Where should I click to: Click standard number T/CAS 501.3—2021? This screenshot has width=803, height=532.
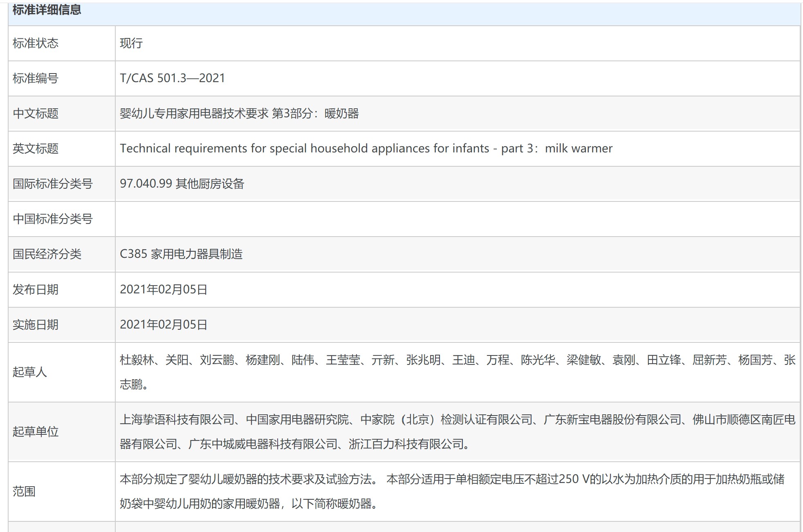pyautogui.click(x=172, y=78)
